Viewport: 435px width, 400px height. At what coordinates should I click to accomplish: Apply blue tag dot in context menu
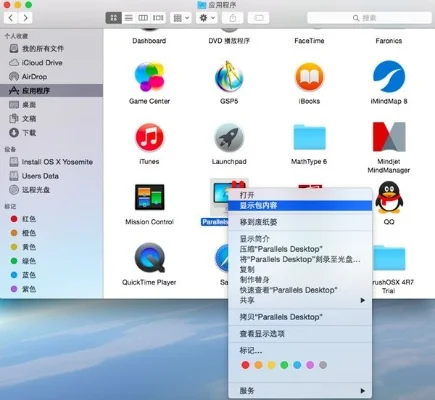point(297,365)
